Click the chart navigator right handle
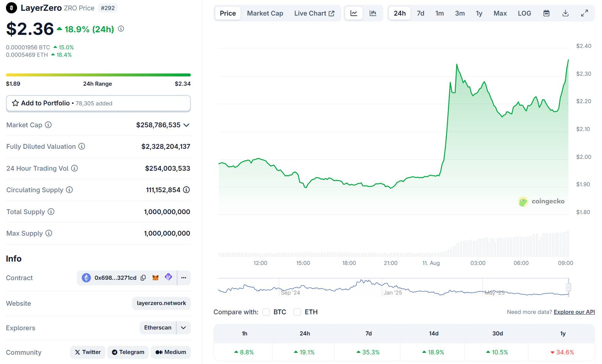 click(568, 287)
